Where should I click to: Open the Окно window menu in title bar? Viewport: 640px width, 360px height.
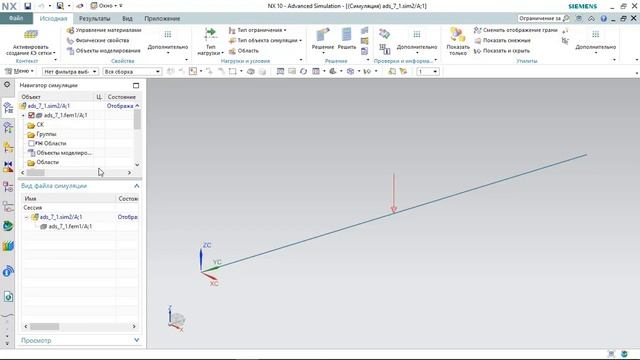[x=106, y=6]
